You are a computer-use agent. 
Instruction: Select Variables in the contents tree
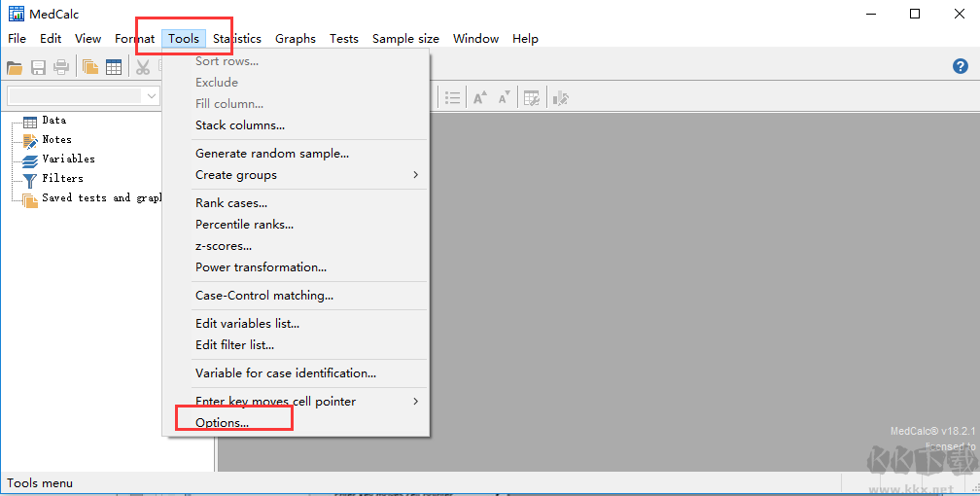pos(68,159)
